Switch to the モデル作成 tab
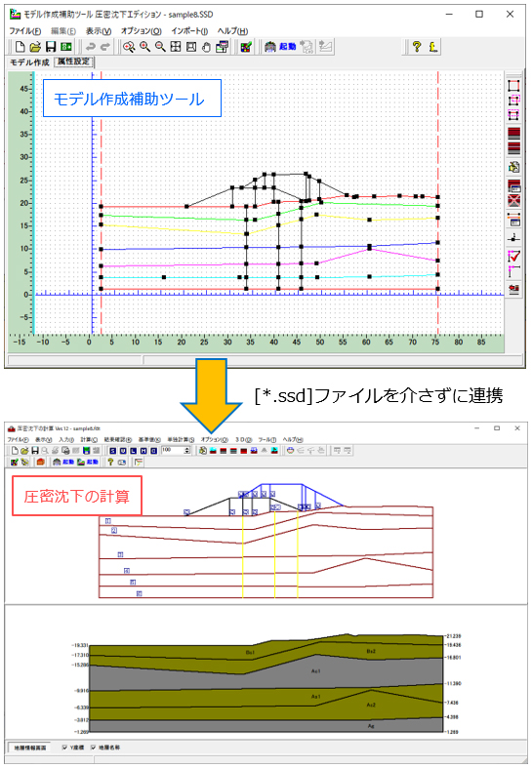 pyautogui.click(x=30, y=62)
